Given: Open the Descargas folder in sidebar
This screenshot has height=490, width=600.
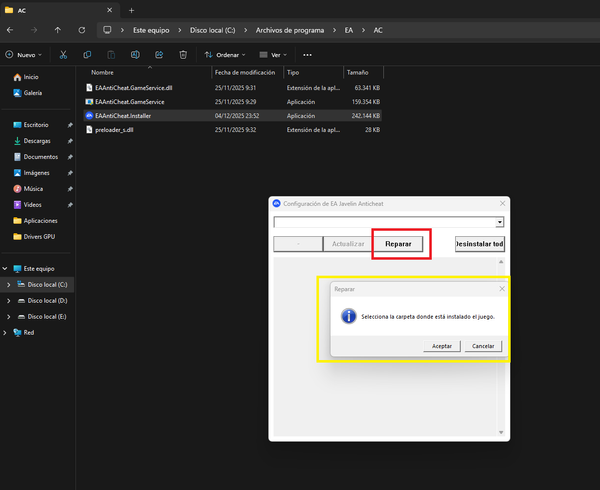Looking at the screenshot, I should (39, 141).
